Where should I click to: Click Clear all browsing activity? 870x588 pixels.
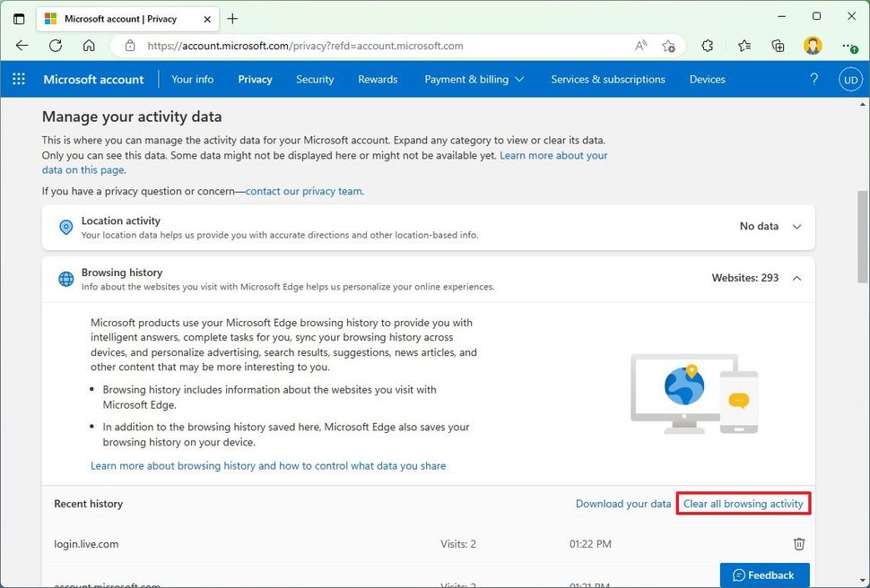pos(744,504)
